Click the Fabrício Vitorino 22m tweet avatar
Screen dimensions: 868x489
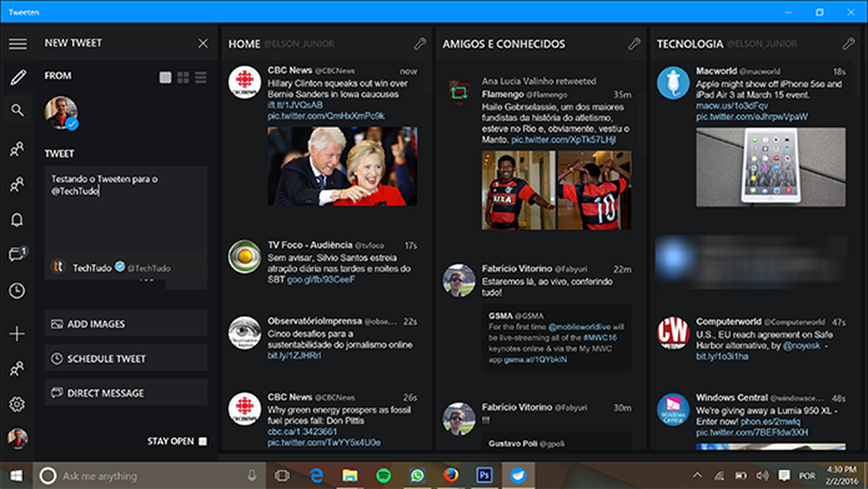(x=459, y=280)
